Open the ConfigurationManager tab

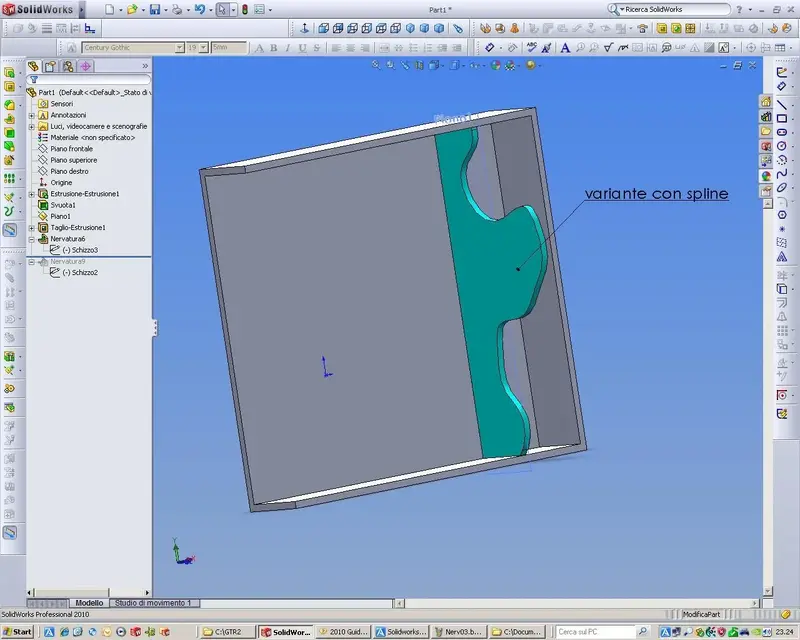(68, 66)
